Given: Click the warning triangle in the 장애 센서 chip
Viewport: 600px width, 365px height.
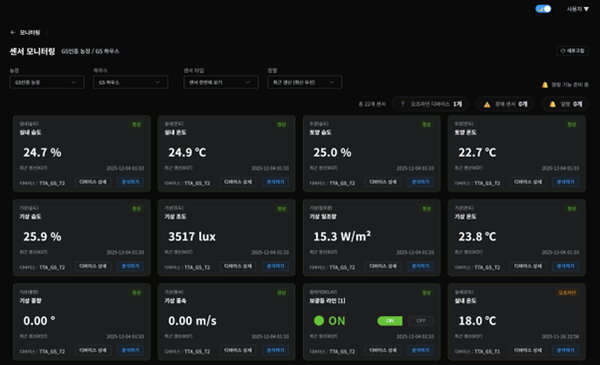Looking at the screenshot, I should (x=487, y=104).
